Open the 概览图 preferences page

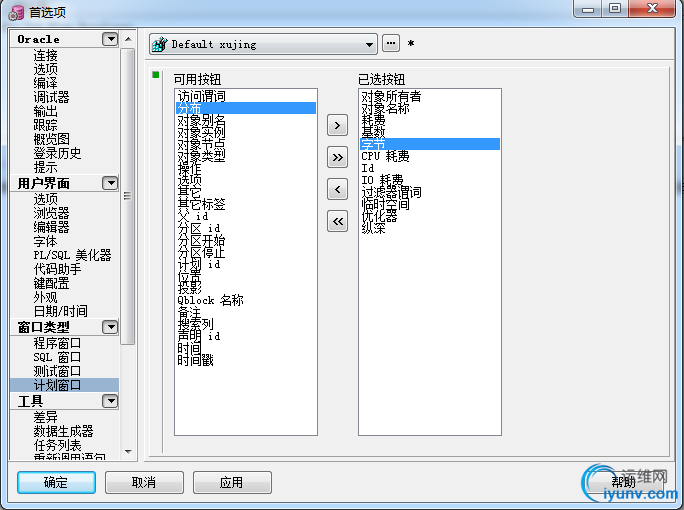click(x=51, y=139)
